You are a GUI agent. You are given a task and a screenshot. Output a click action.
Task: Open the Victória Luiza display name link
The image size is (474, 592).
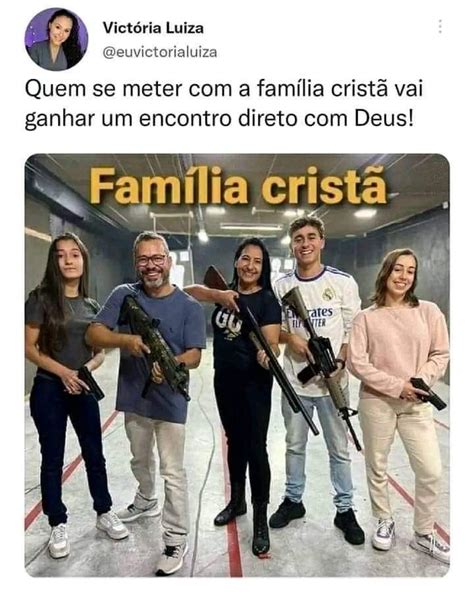pyautogui.click(x=153, y=28)
